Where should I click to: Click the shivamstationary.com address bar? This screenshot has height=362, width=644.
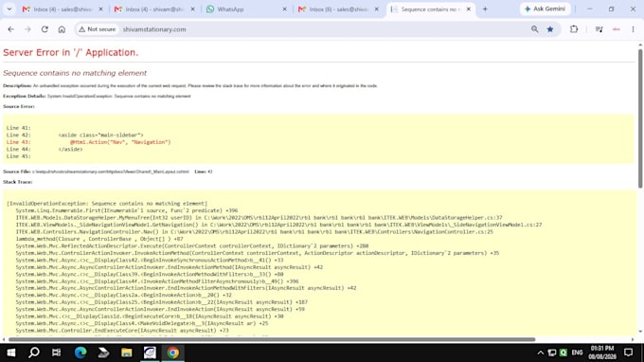(x=154, y=29)
